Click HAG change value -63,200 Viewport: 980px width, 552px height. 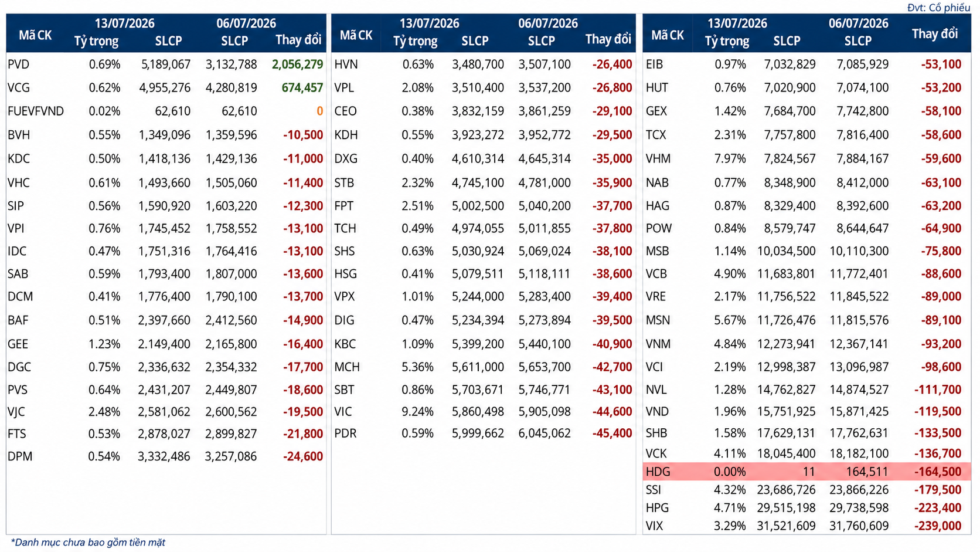click(941, 206)
